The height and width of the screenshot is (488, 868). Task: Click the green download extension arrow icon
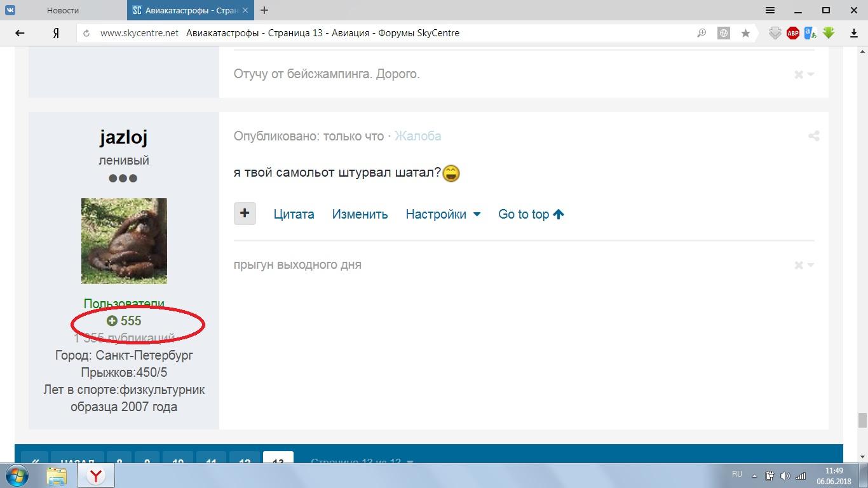click(x=829, y=33)
